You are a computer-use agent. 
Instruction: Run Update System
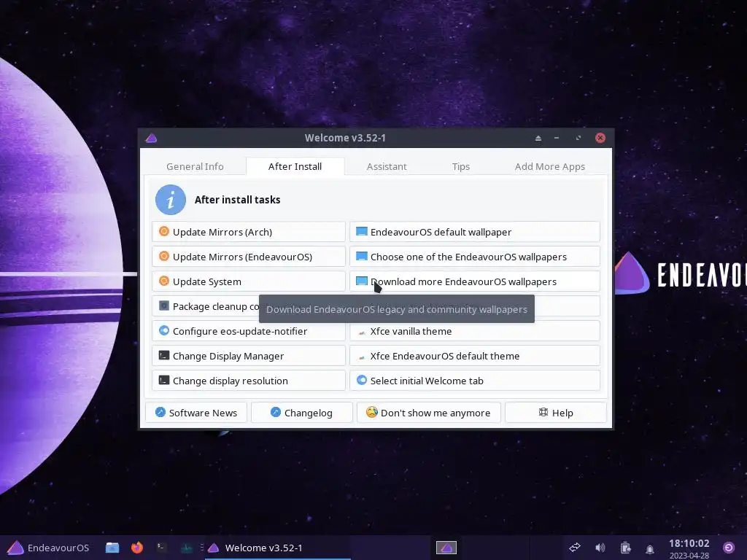pyautogui.click(x=249, y=281)
